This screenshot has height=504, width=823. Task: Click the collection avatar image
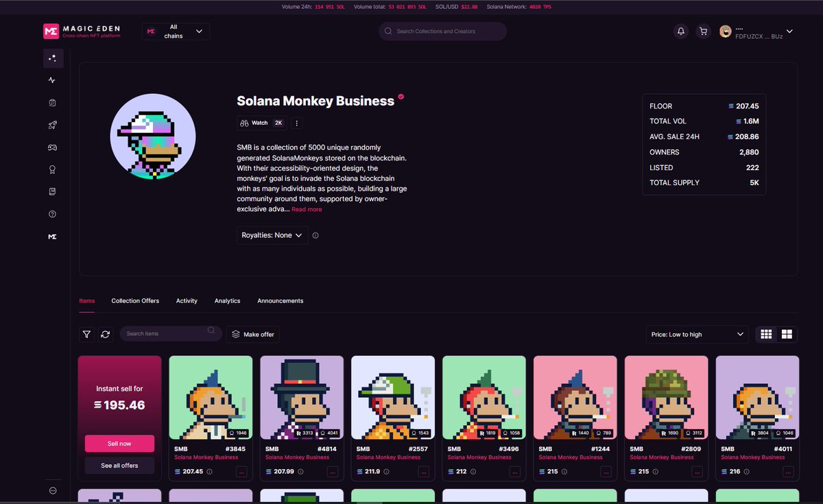(153, 138)
